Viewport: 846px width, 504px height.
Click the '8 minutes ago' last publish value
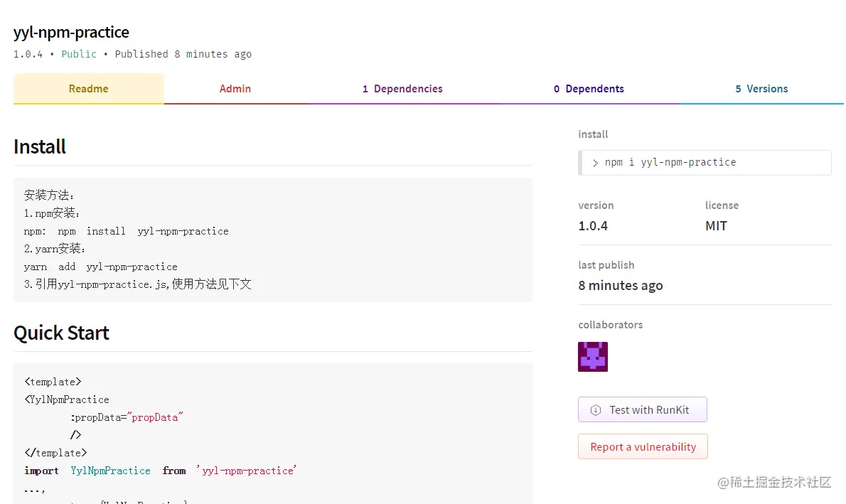(621, 286)
